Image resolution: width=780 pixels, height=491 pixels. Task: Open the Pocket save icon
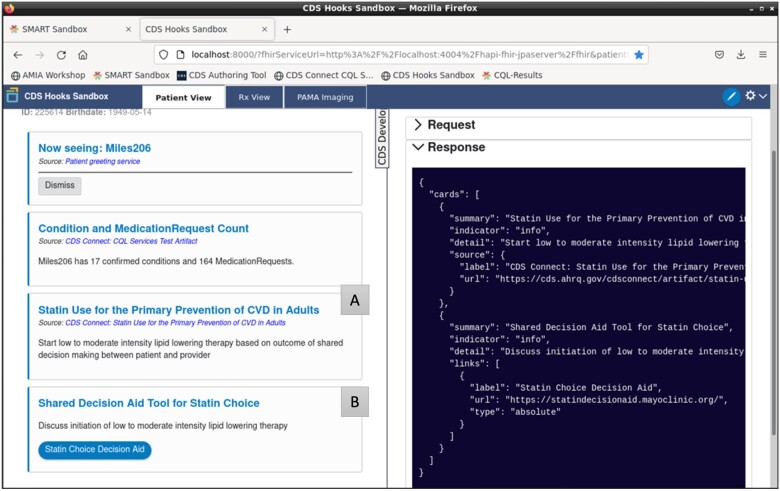pyautogui.click(x=719, y=55)
